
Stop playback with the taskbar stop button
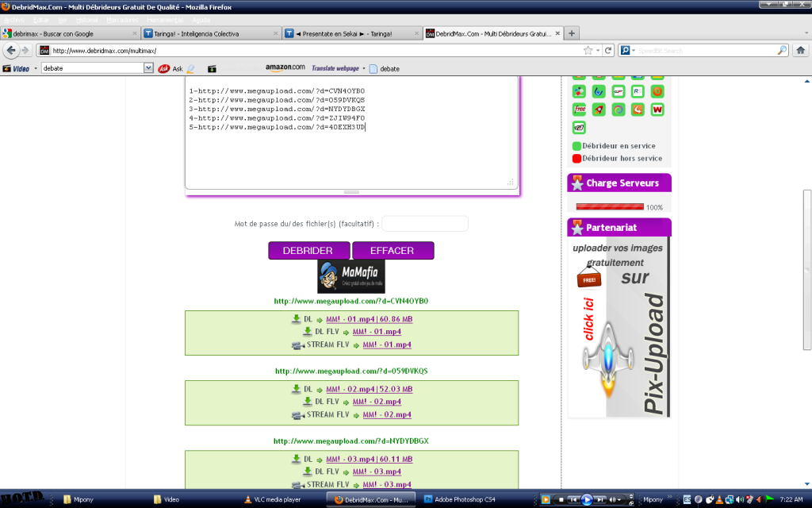point(561,500)
